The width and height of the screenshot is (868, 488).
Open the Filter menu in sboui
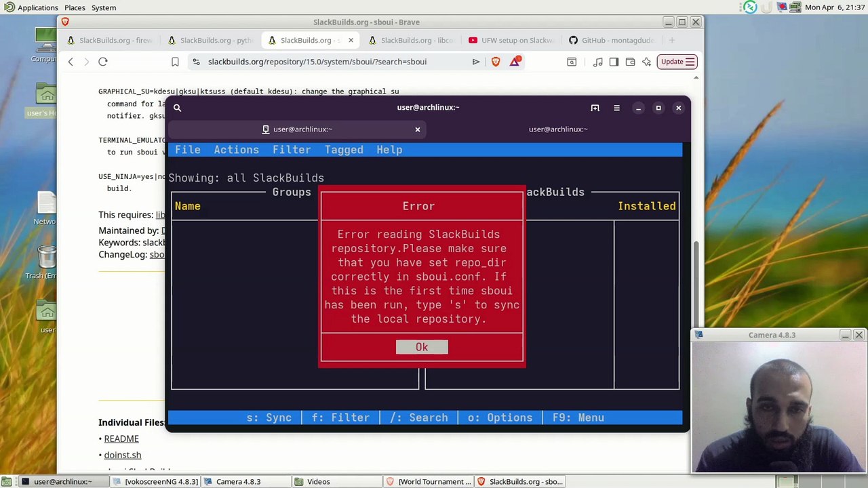(292, 150)
